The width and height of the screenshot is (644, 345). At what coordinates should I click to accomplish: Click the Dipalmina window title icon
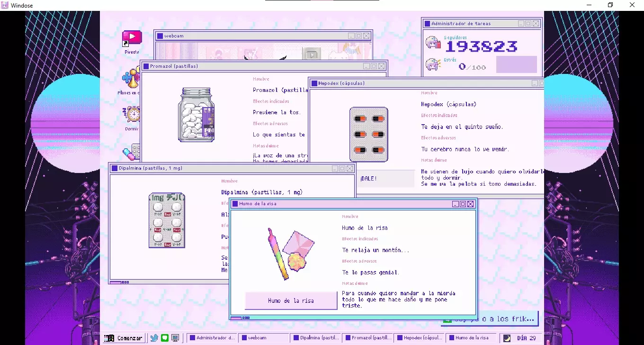[115, 168]
